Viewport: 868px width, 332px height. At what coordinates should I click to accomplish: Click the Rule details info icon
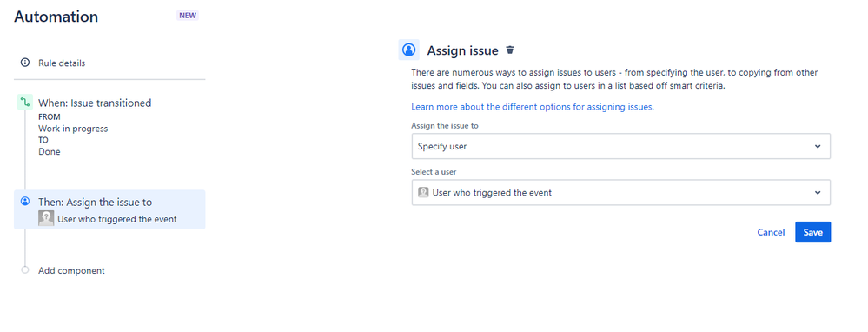(x=25, y=63)
